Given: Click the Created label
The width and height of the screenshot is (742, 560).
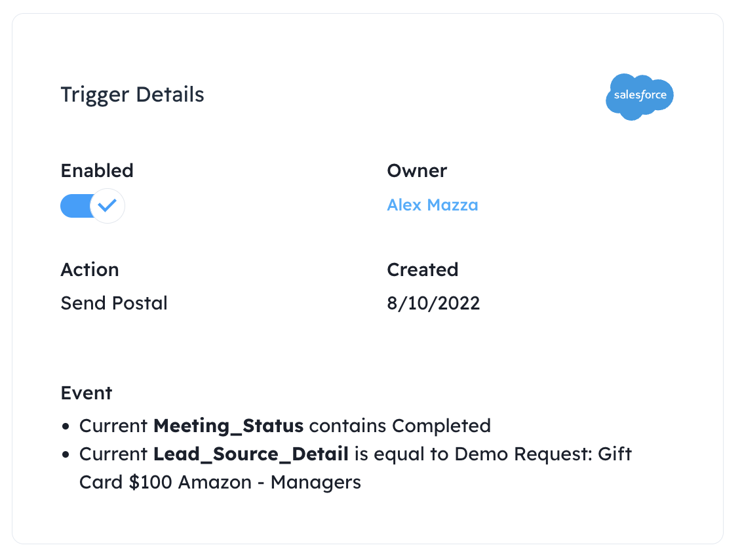Looking at the screenshot, I should click(x=423, y=270).
